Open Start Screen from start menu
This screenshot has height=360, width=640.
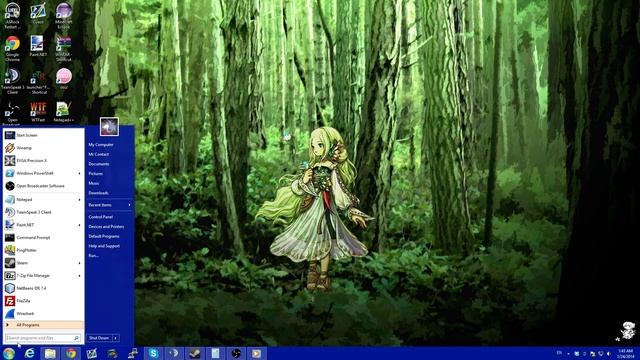[43, 135]
